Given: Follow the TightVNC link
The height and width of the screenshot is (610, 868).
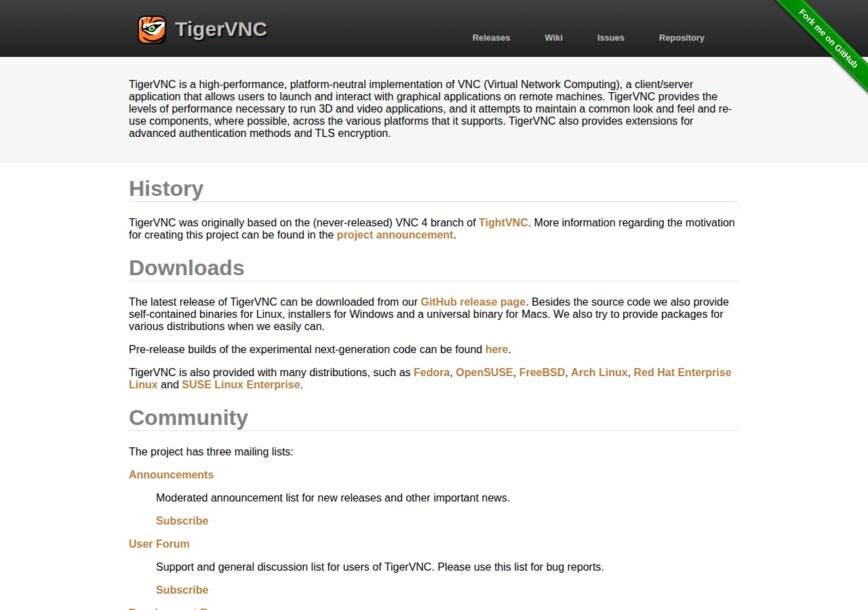Looking at the screenshot, I should click(x=503, y=222).
